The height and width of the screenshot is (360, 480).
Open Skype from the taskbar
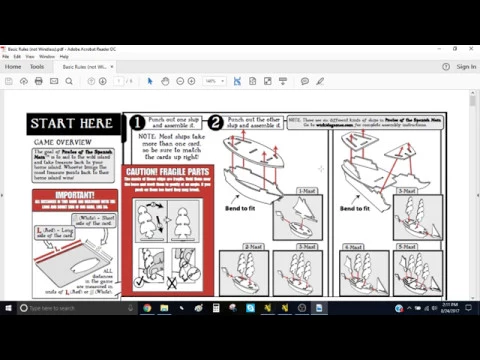pos(250,308)
